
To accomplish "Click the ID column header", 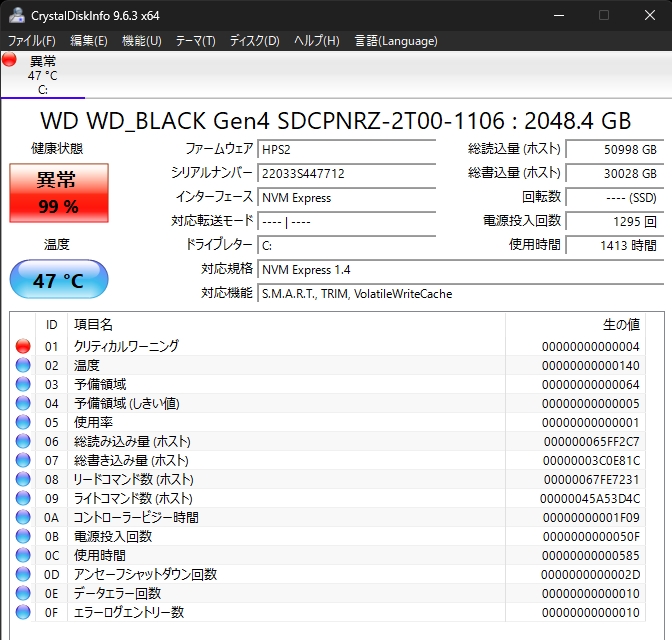I will pos(51,325).
